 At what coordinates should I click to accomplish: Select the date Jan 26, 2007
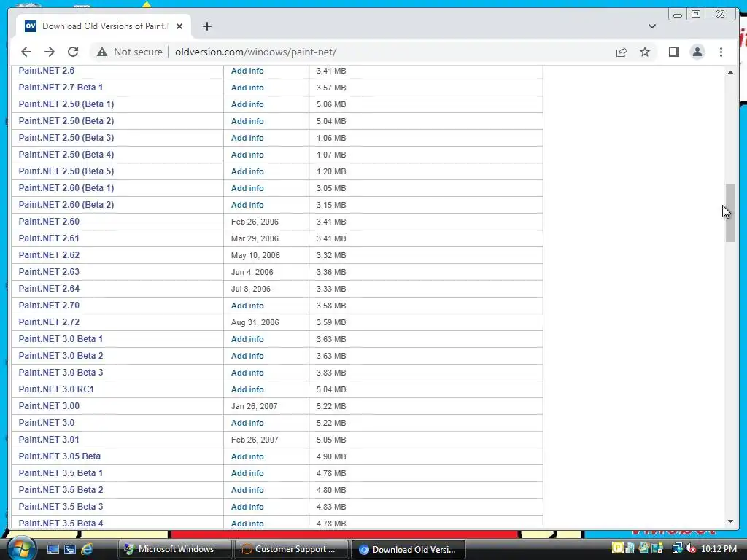pos(255,406)
